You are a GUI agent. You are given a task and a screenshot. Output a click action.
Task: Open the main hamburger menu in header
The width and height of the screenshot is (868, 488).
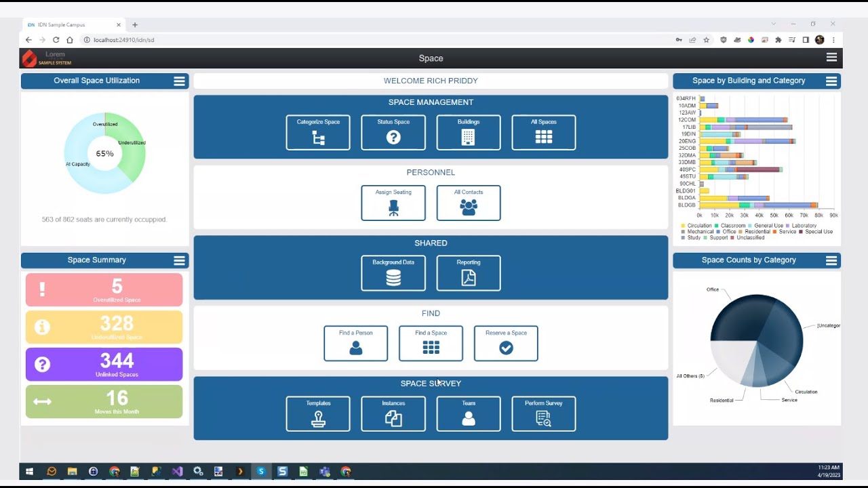tap(831, 58)
